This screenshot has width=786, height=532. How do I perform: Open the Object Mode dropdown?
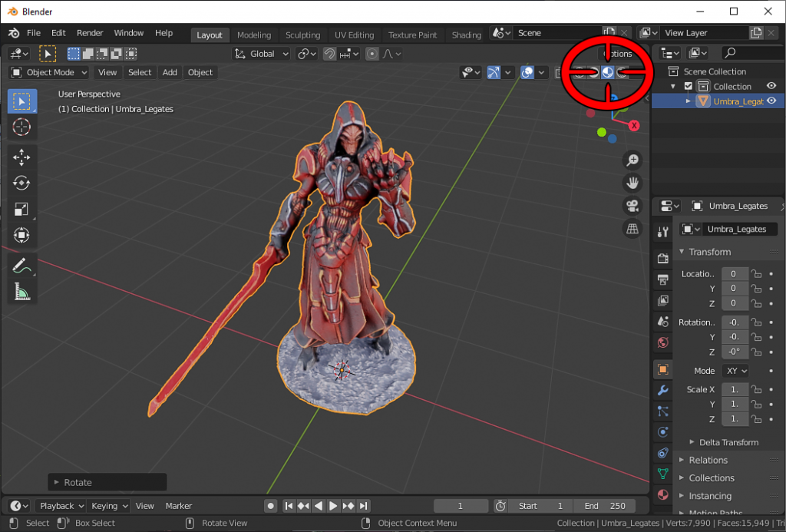pyautogui.click(x=48, y=72)
